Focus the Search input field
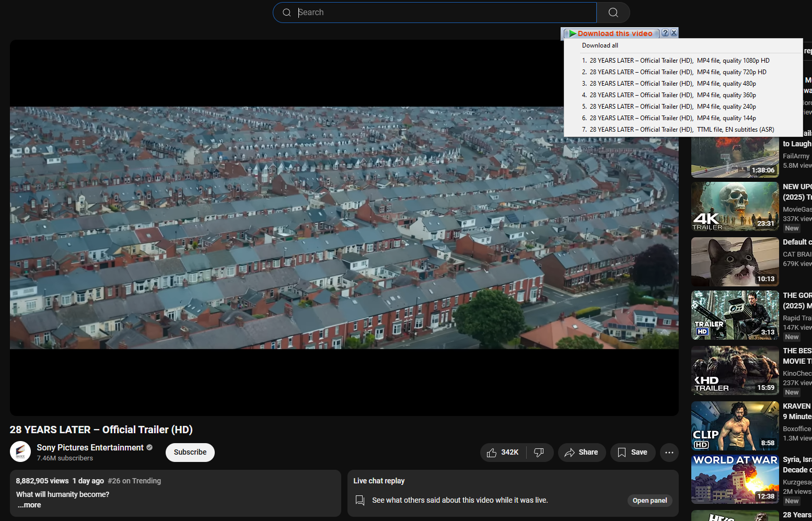812x521 pixels. pos(435,13)
